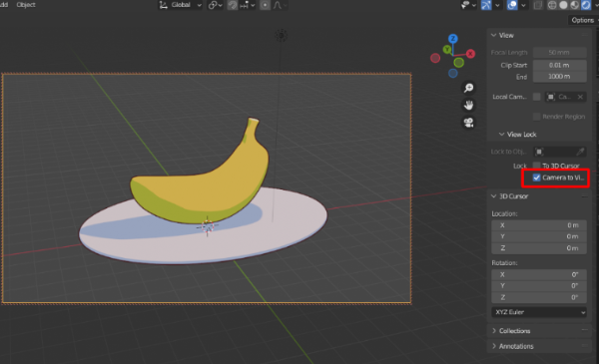The height and width of the screenshot is (364, 599).
Task: Click the red X axis gizmo
Action: (470, 54)
